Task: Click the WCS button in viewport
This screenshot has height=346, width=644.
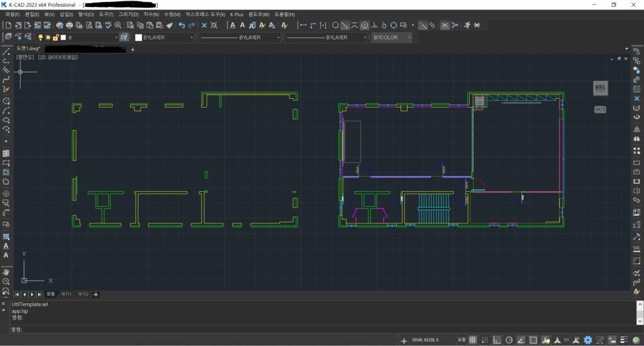Action: tap(600, 109)
